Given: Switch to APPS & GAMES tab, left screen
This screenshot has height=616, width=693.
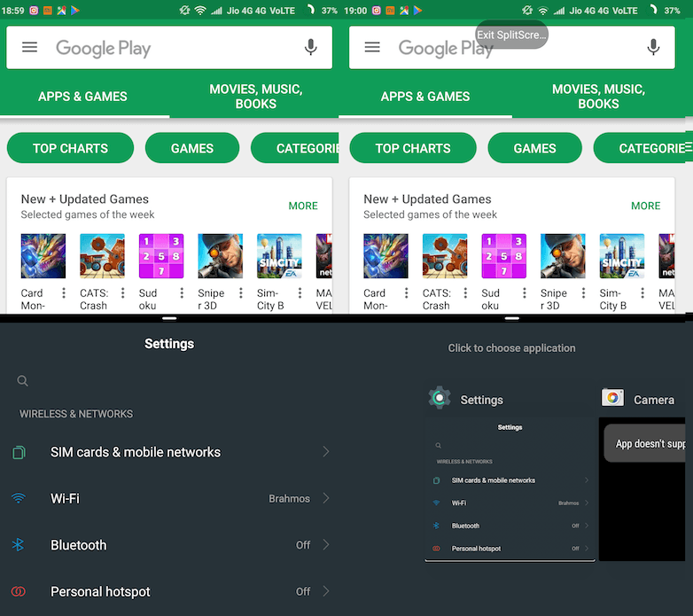Looking at the screenshot, I should (x=82, y=97).
